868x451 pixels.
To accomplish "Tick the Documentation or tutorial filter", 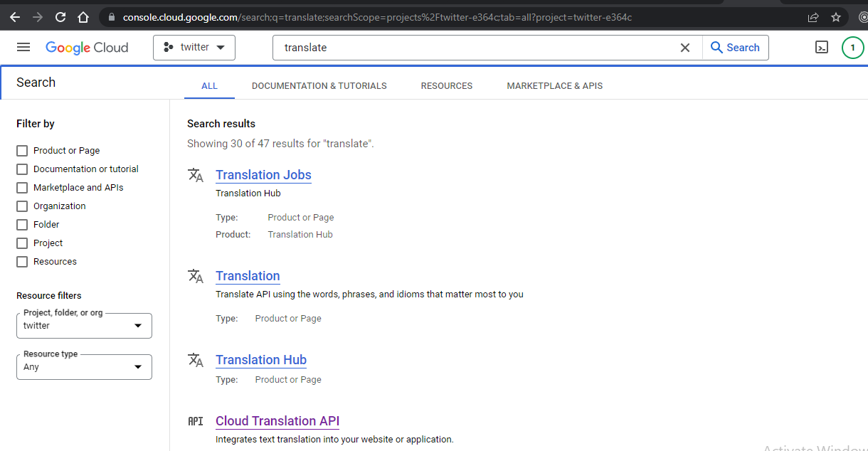I will [22, 169].
